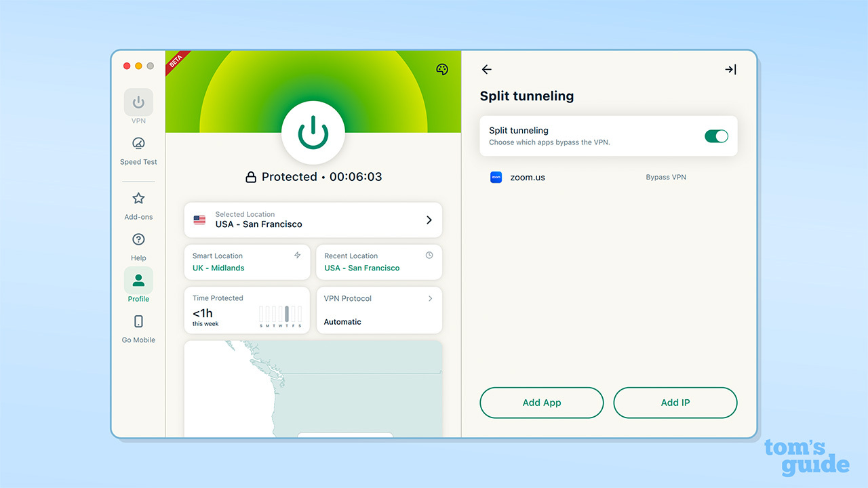Click the Add IP button

pos(675,402)
